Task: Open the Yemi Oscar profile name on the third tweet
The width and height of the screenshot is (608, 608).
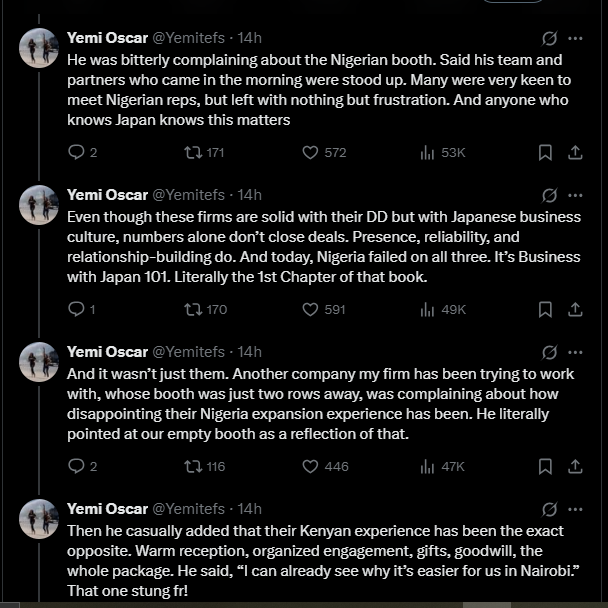Action: 107,352
